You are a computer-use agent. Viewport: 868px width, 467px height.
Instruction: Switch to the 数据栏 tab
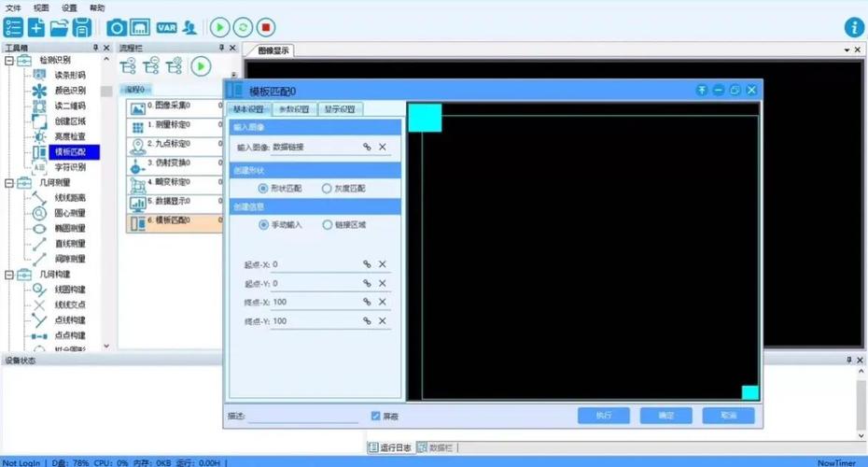[x=435, y=447]
